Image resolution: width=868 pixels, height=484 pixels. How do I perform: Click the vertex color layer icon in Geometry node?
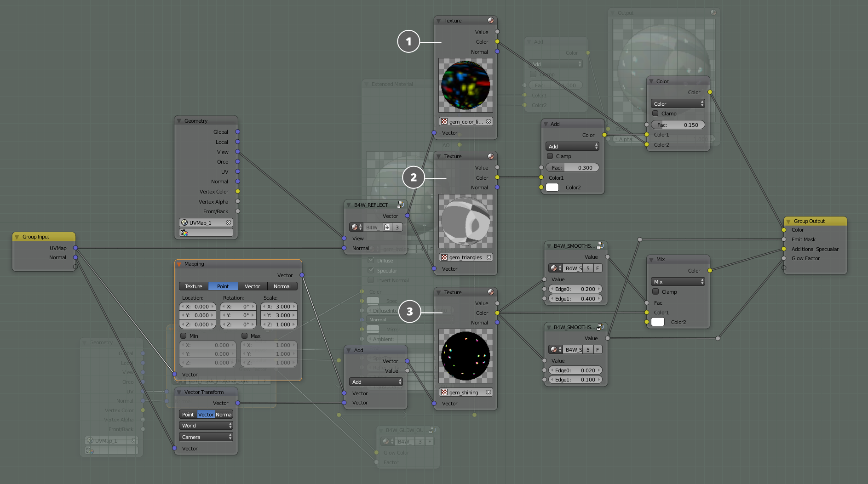184,233
